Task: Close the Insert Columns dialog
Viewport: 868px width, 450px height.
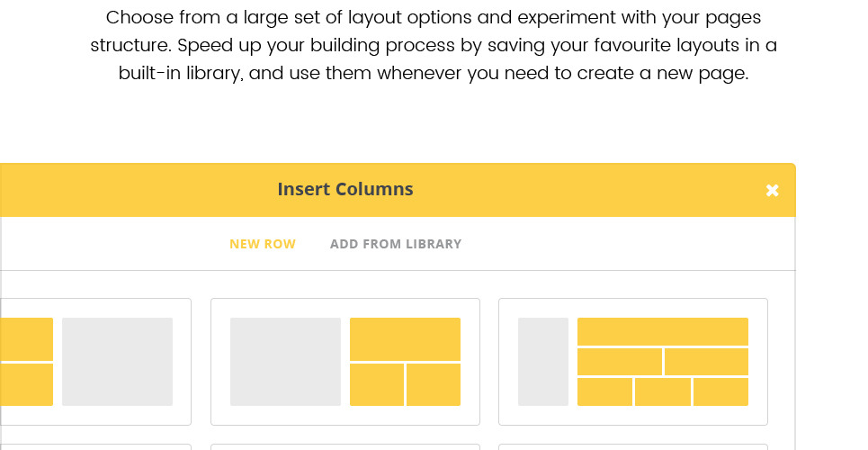Action: click(772, 190)
